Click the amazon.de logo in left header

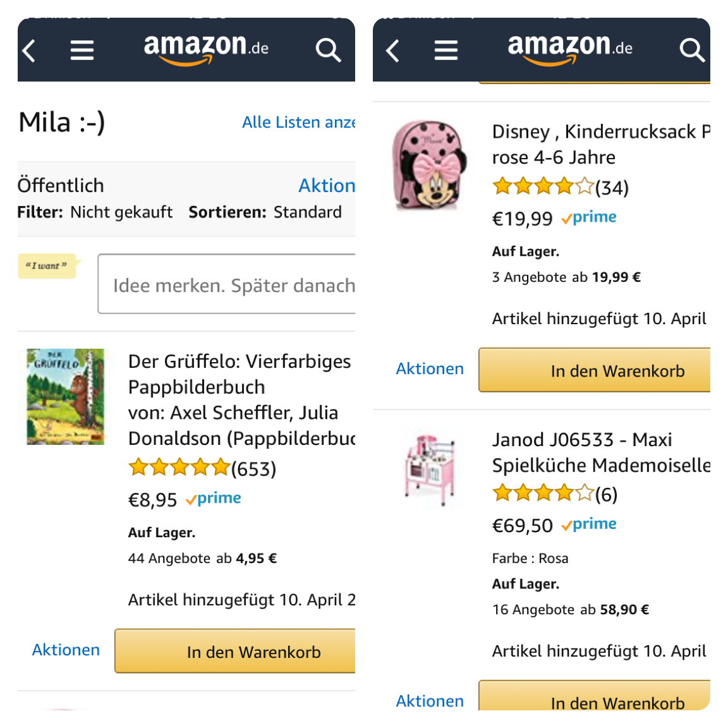click(205, 49)
